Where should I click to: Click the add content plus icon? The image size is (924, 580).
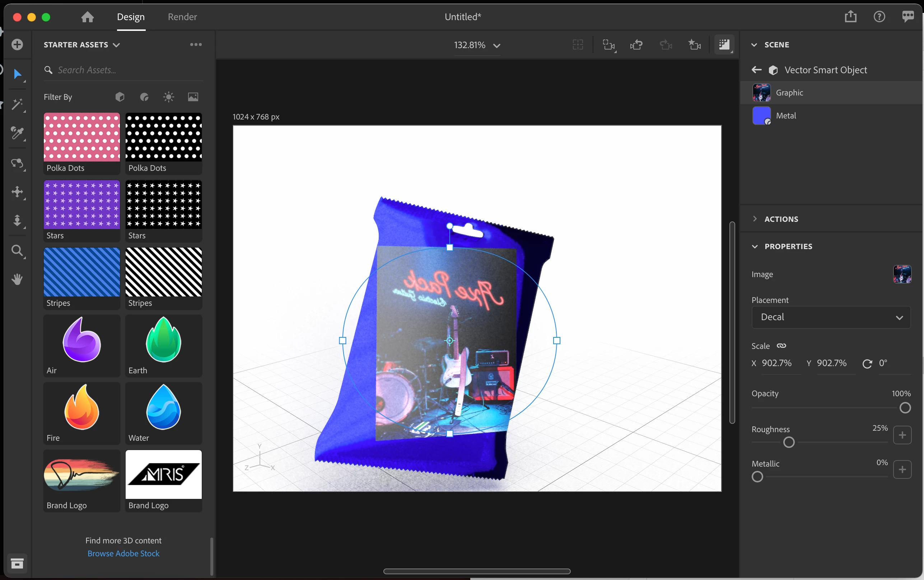pyautogui.click(x=17, y=45)
